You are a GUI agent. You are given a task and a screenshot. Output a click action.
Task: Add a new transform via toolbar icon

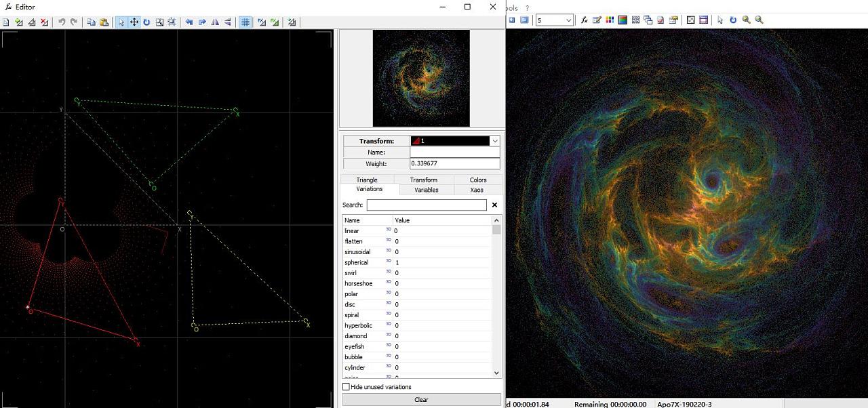[x=19, y=22]
